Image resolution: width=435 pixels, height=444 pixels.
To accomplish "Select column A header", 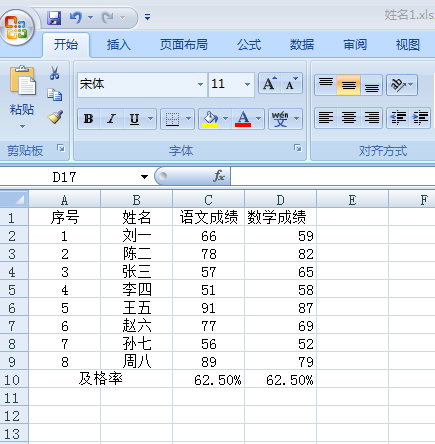I will (64, 199).
